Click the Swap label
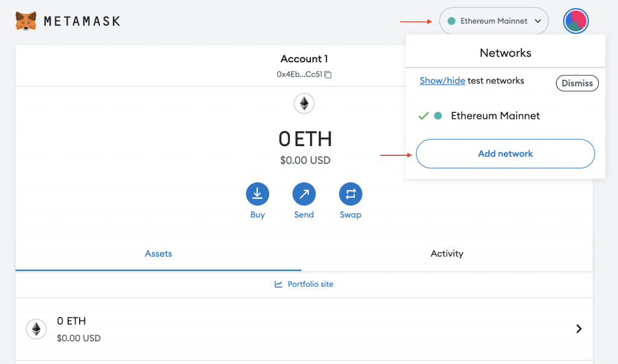Image resolution: width=618 pixels, height=364 pixels. pos(351,215)
